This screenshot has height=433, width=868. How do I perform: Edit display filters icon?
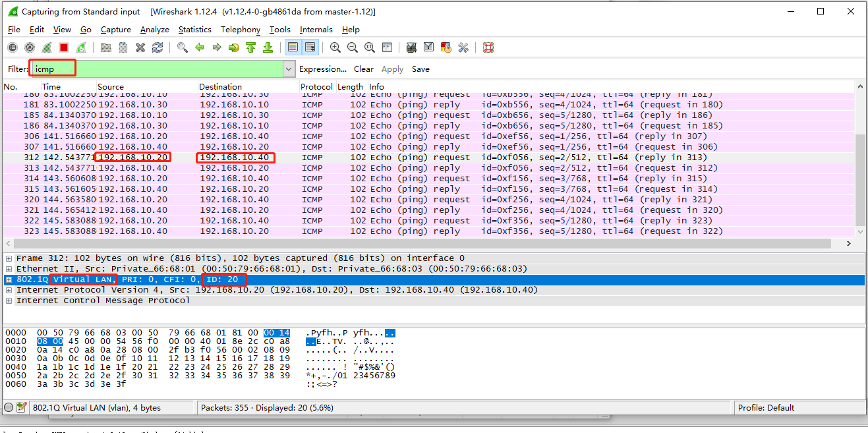pyautogui.click(x=429, y=47)
